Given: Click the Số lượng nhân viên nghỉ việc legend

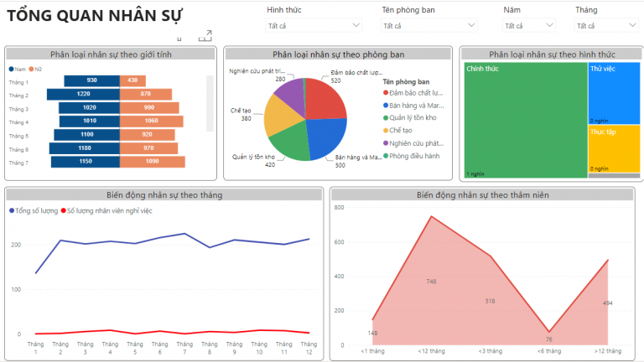Looking at the screenshot, I should click(x=106, y=211).
